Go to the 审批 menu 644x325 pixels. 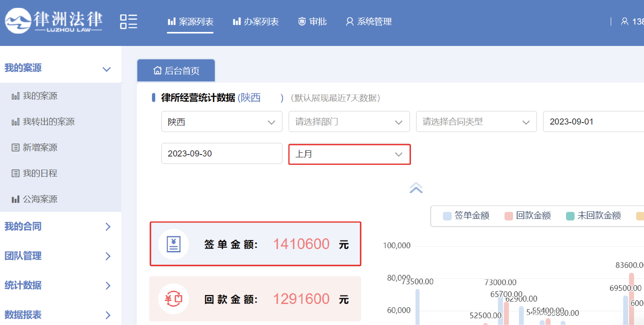pos(312,21)
